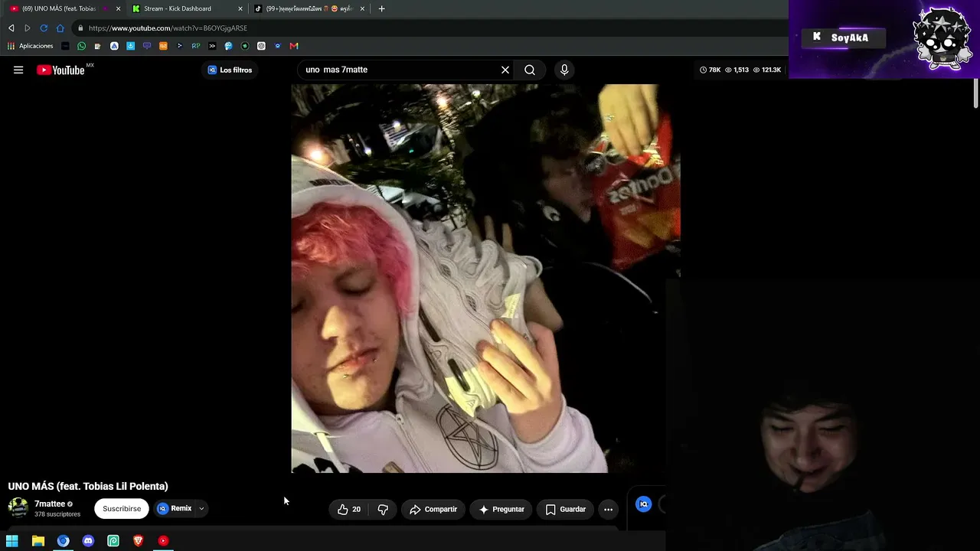Viewport: 980px width, 551px height.
Task: Open Aplicaciones bookmarks shortcut
Action: click(31, 46)
